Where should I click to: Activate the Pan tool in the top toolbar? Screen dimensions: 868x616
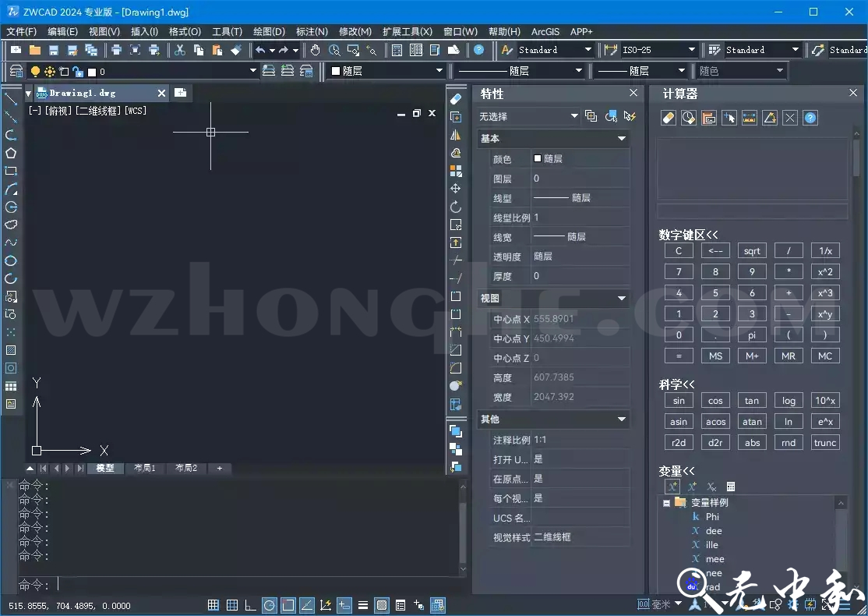point(314,49)
